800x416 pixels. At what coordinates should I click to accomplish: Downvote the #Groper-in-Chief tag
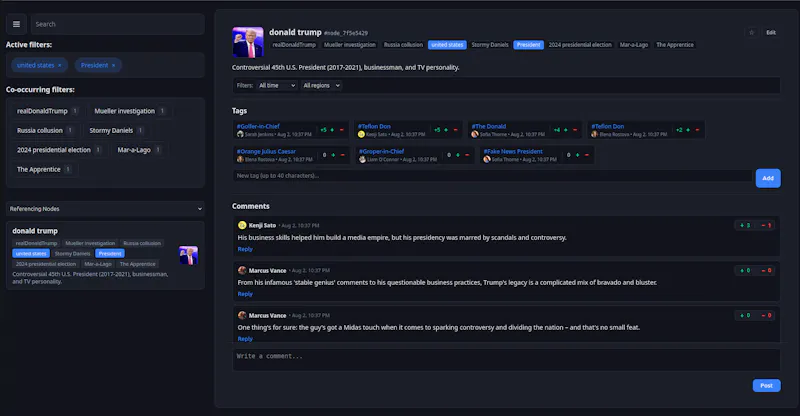[467, 155]
